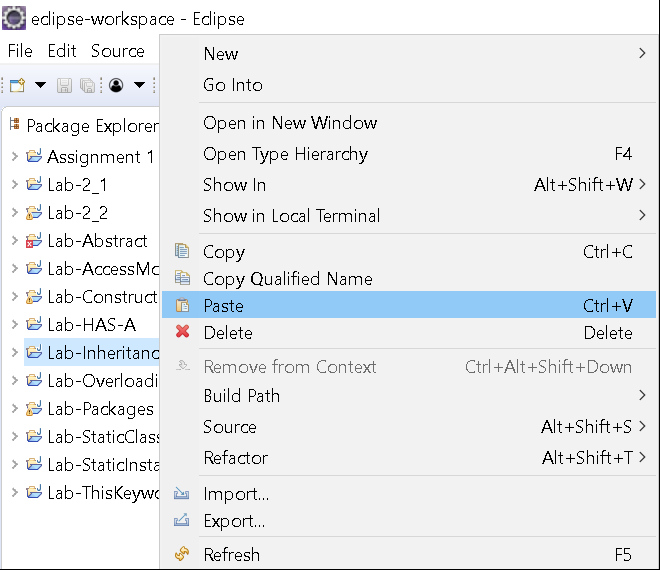The width and height of the screenshot is (660, 570).
Task: Choose Delete from the context menu
Action: (409, 333)
